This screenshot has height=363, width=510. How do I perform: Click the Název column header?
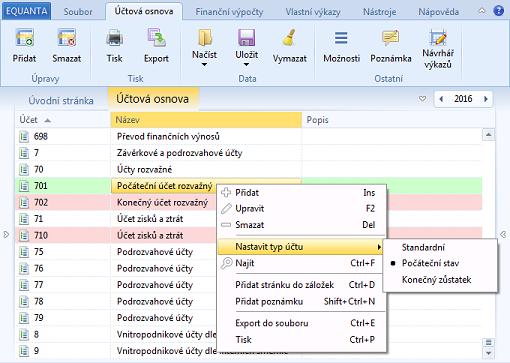click(x=206, y=120)
